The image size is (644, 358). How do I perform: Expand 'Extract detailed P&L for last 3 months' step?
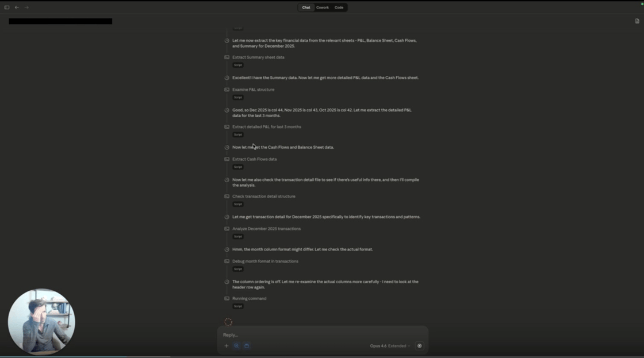coord(267,127)
